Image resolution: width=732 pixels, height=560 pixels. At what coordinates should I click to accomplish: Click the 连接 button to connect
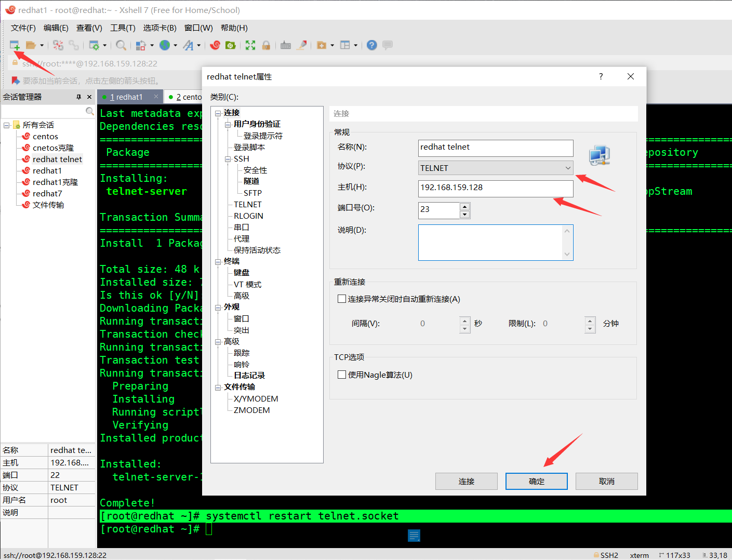466,481
